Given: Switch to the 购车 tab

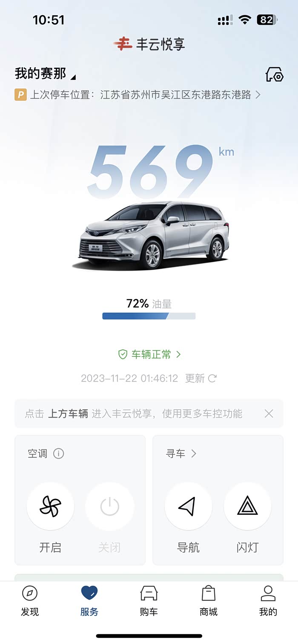Looking at the screenshot, I should tap(149, 600).
